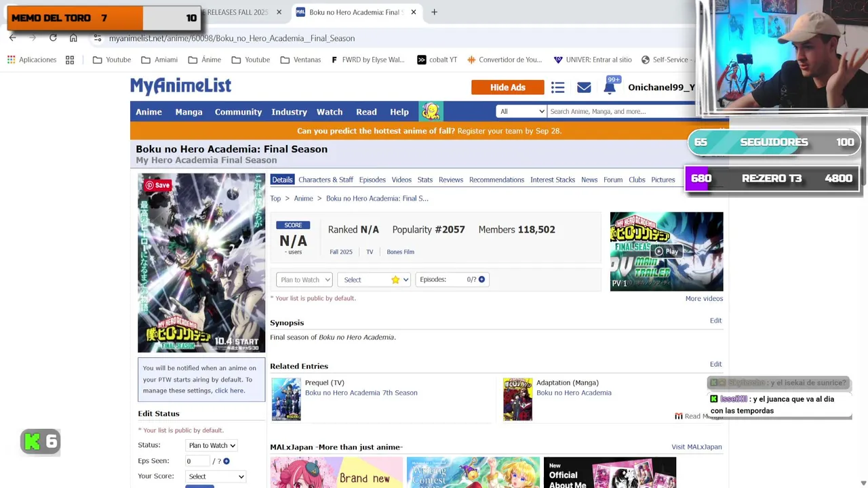Play the PV 1 main trailer video
Image resolution: width=868 pixels, height=488 pixels.
coord(667,251)
